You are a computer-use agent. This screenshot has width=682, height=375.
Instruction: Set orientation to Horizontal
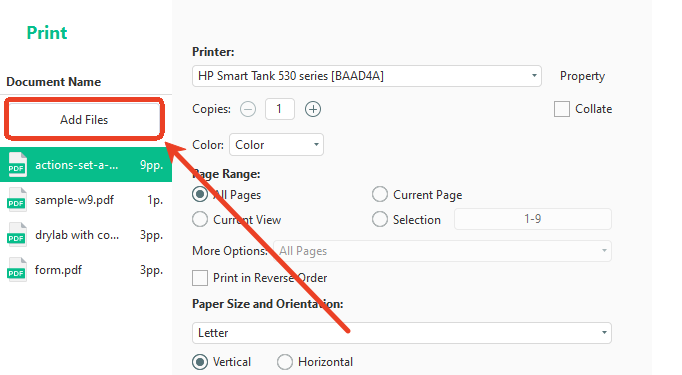point(284,362)
